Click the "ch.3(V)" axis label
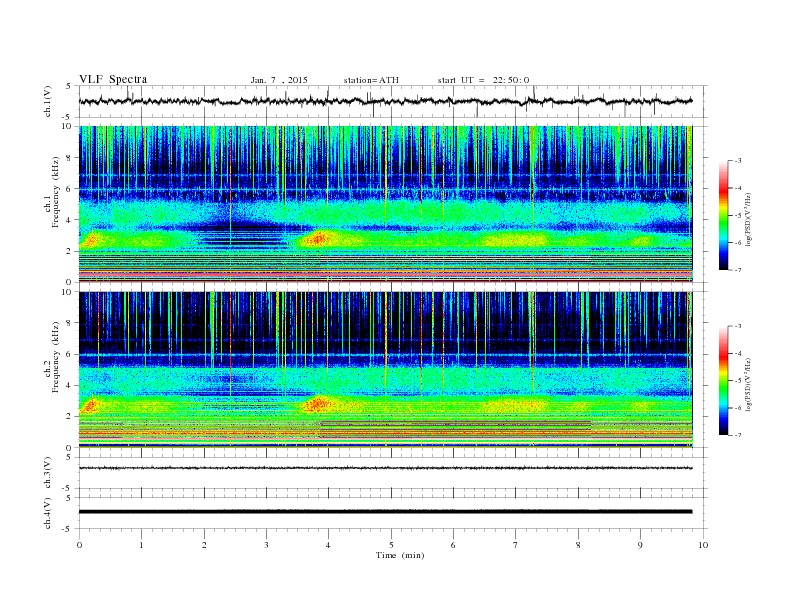792x612 pixels. 47,473
